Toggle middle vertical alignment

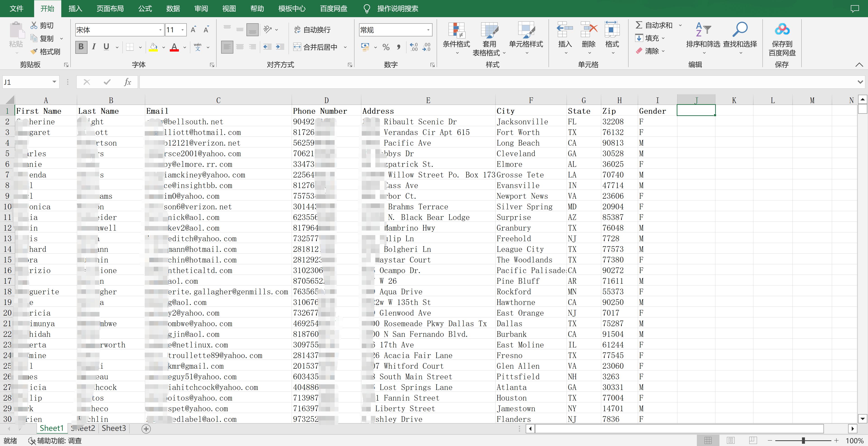[240, 30]
